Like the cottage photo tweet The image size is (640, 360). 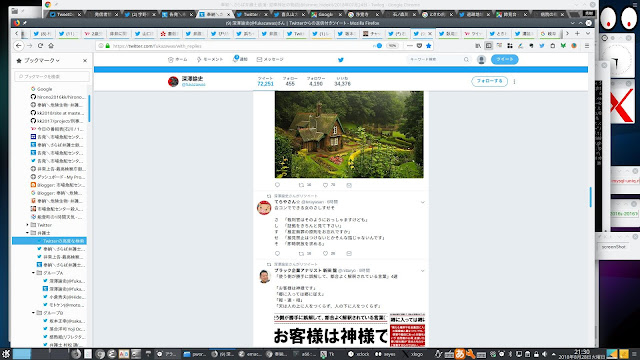(x=325, y=185)
